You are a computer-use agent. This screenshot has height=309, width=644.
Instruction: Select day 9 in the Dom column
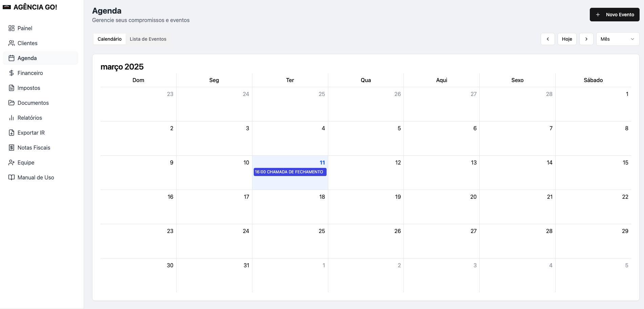(x=172, y=163)
